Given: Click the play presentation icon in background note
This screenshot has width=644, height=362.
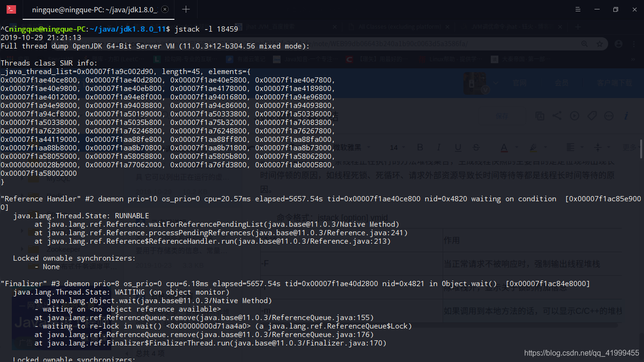Looking at the screenshot, I should [x=574, y=115].
